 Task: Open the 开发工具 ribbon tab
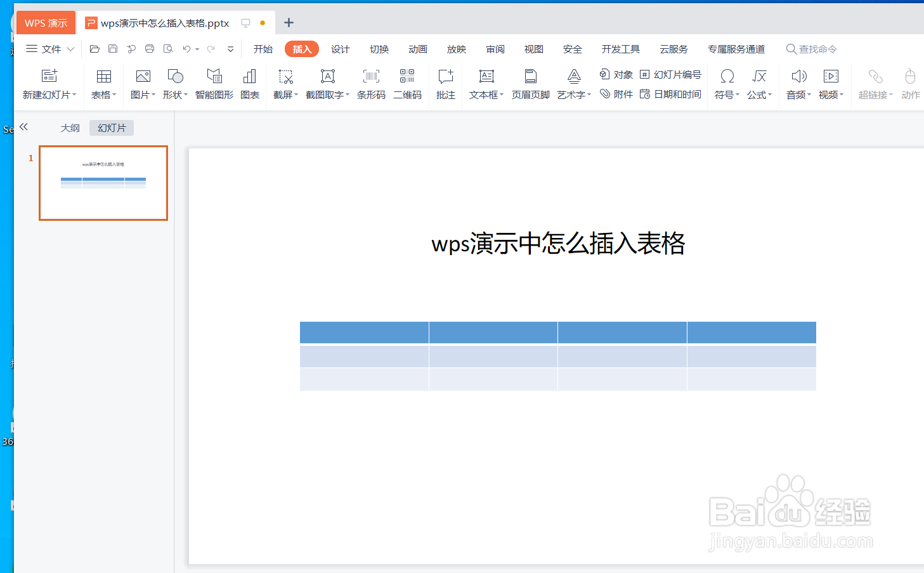click(621, 49)
